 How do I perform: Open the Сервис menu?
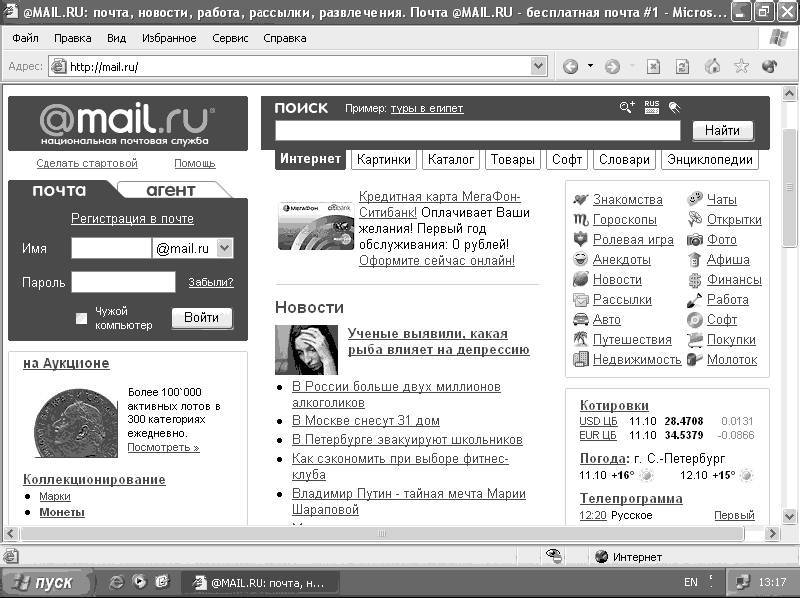pyautogui.click(x=230, y=38)
